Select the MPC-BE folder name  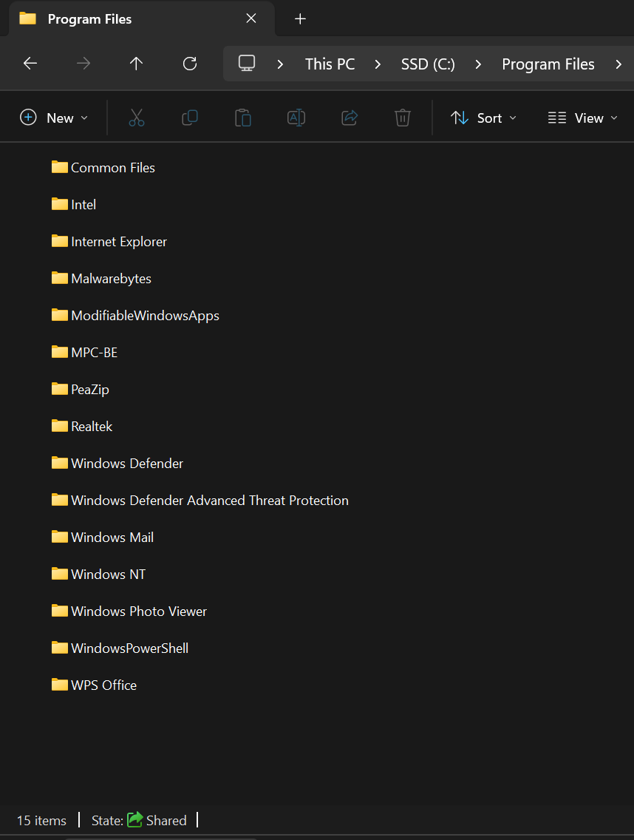[95, 353]
